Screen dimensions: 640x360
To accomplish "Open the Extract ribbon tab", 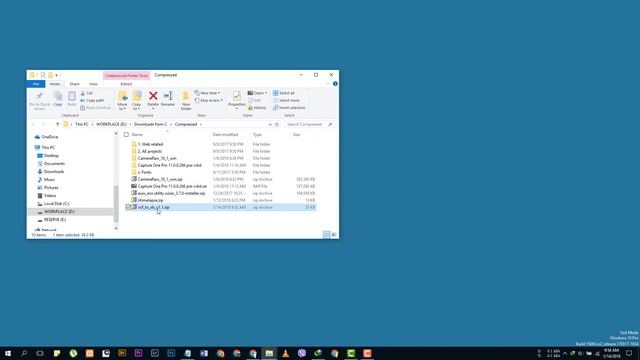I will click(126, 84).
